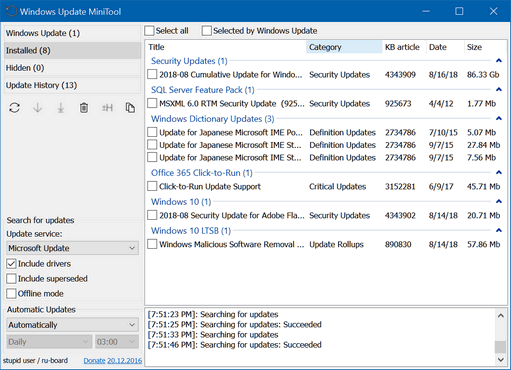Viewport: 511px width, 370px height.
Task: Tick Windows Malicious Software Removal checkbox
Action: [152, 244]
